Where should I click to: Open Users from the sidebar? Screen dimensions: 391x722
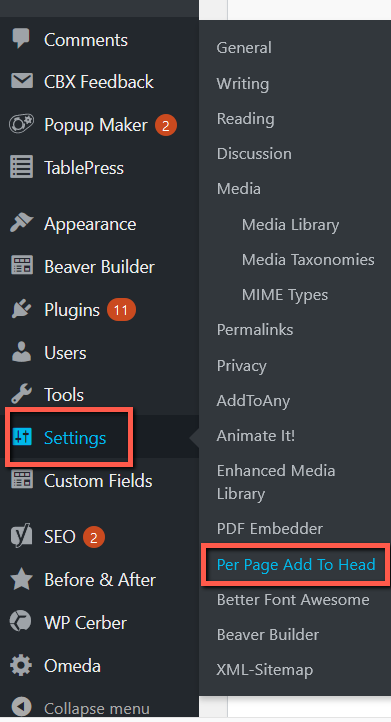[x=65, y=353]
